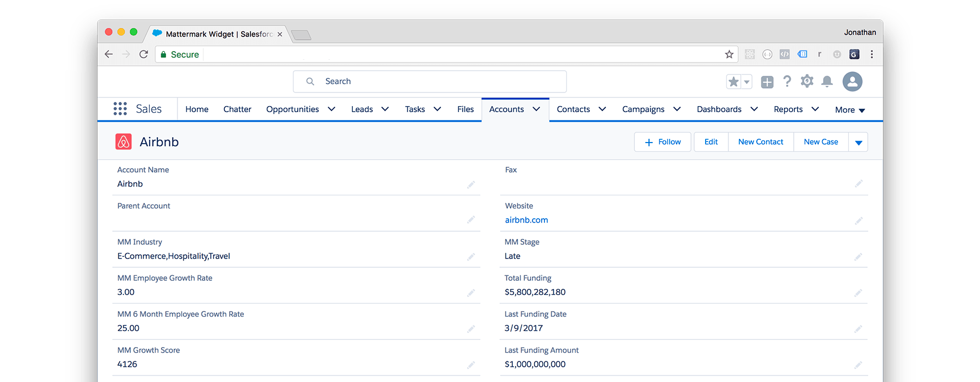Open the Setup gear icon

807,82
